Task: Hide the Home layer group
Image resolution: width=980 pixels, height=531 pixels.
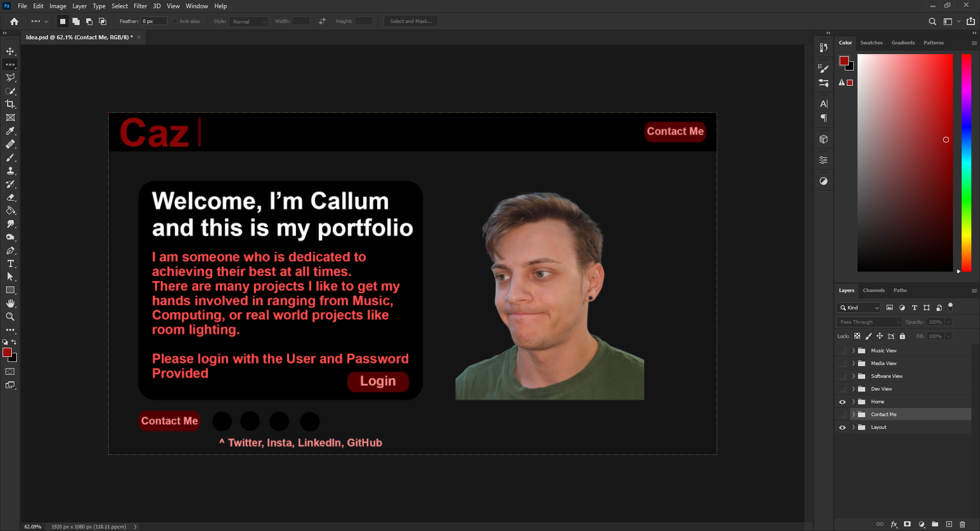Action: [x=842, y=402]
